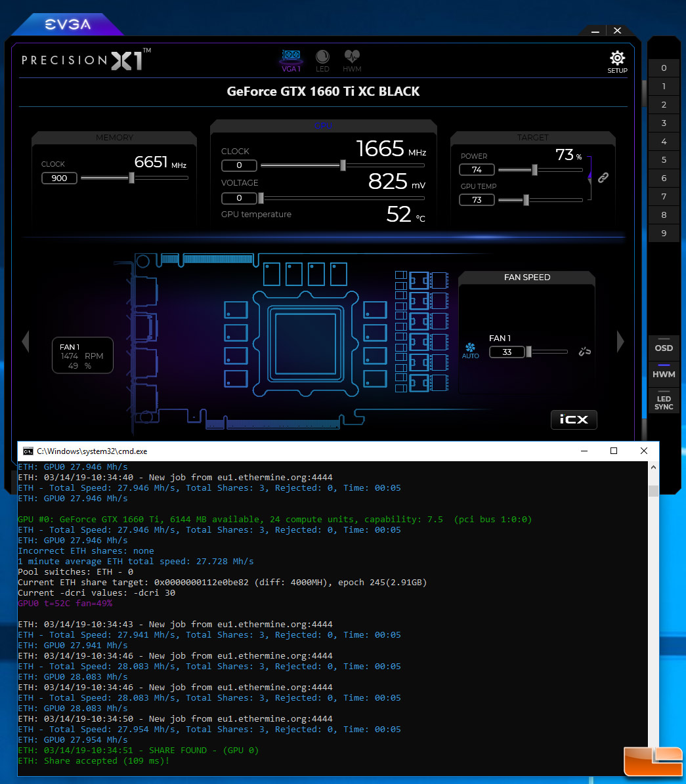Click the GPU clock offset input field
The width and height of the screenshot is (686, 784).
pos(239,165)
